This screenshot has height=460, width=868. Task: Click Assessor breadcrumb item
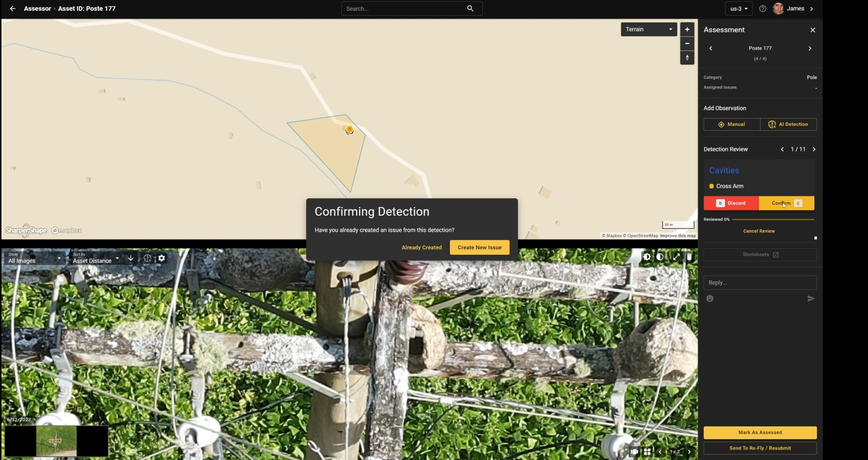click(x=37, y=9)
